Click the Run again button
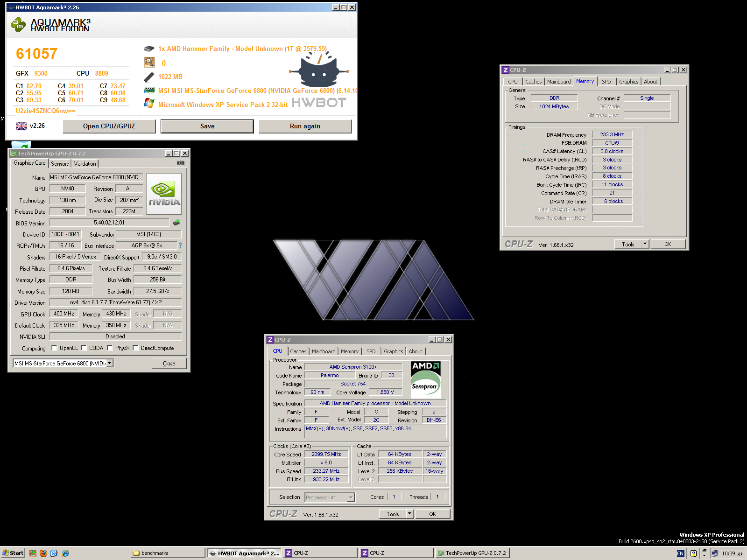The width and height of the screenshot is (747, 560). (305, 126)
